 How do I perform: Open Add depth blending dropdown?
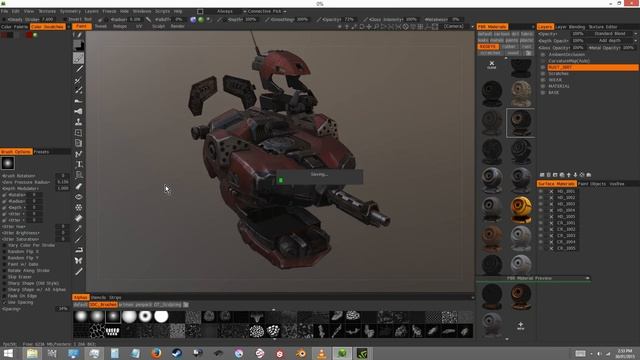[x=613, y=40]
